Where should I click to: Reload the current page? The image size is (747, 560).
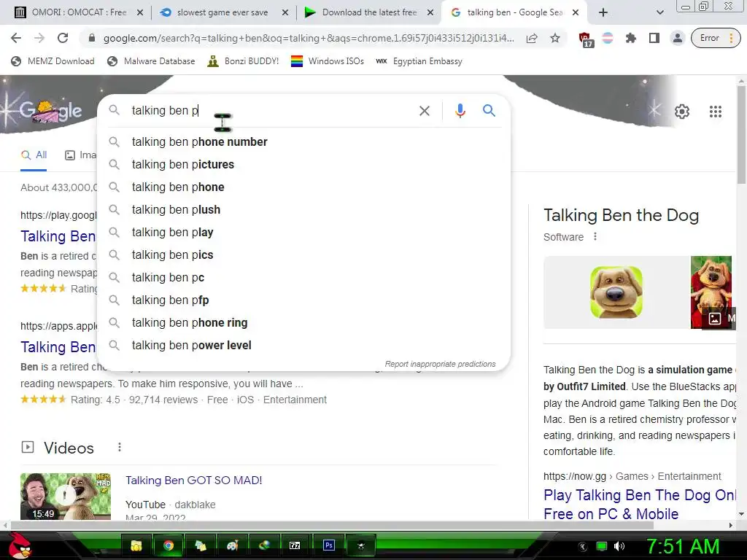63,38
